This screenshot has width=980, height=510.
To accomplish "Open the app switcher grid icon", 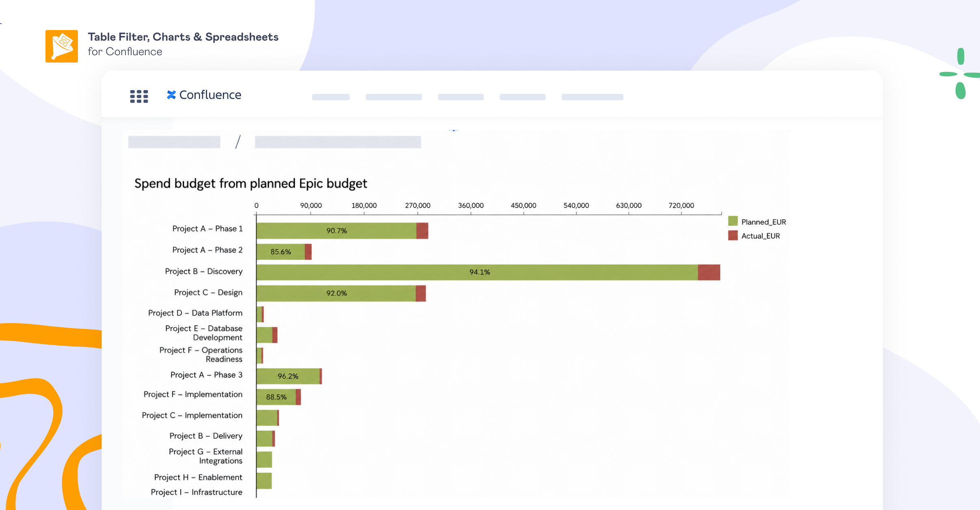I will click(139, 96).
